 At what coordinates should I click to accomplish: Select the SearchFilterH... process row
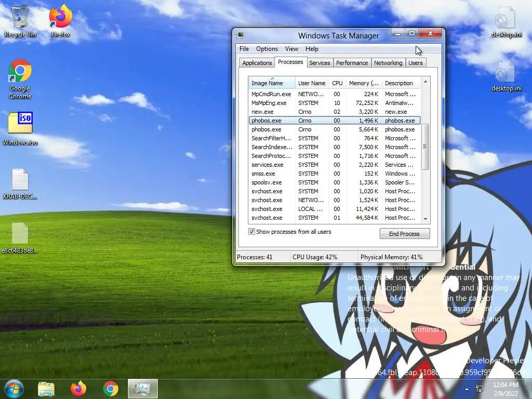pyautogui.click(x=335, y=138)
